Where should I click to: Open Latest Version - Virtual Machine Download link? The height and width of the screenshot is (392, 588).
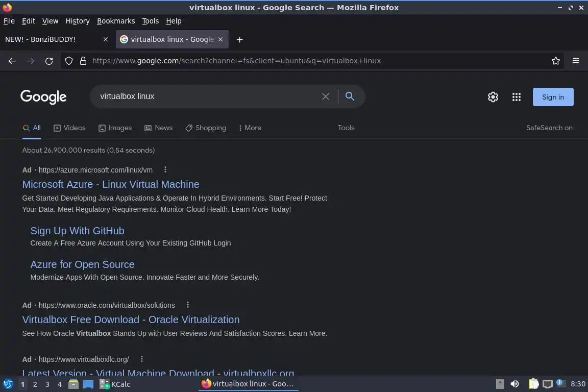coord(158,373)
